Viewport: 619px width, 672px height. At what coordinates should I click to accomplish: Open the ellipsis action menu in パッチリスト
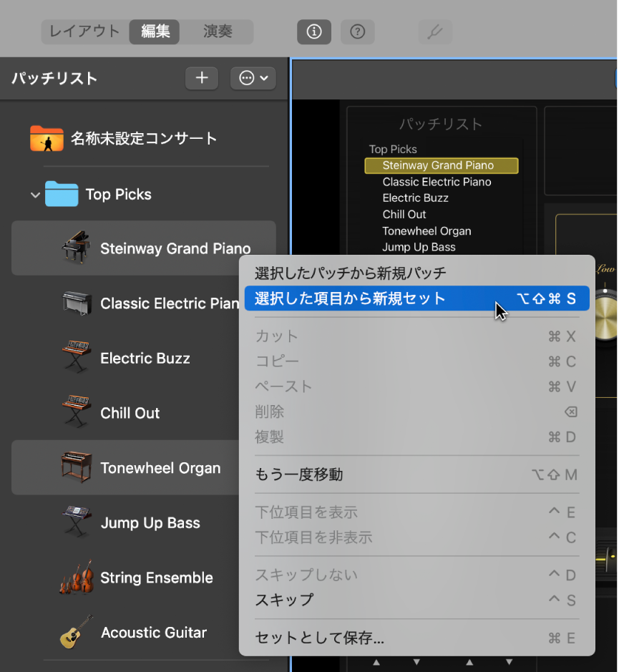pyautogui.click(x=253, y=79)
